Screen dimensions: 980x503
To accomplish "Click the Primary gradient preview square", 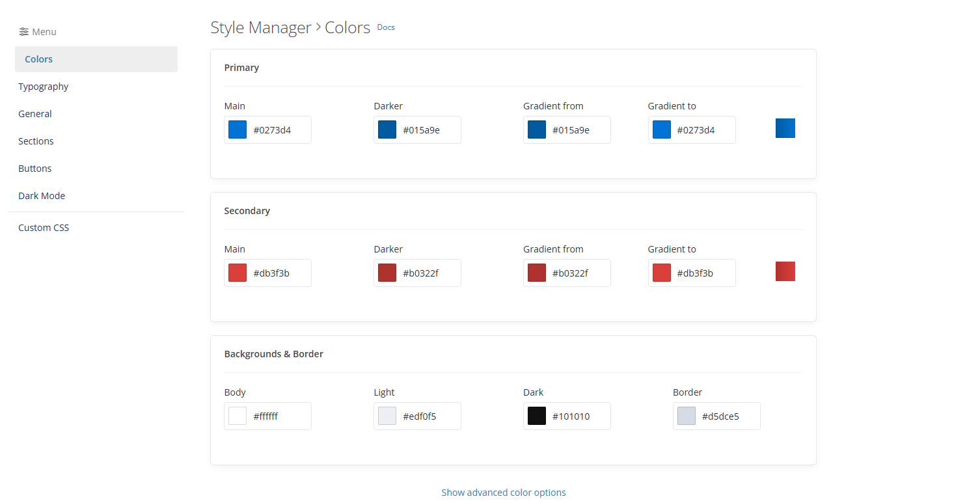I will click(x=785, y=128).
